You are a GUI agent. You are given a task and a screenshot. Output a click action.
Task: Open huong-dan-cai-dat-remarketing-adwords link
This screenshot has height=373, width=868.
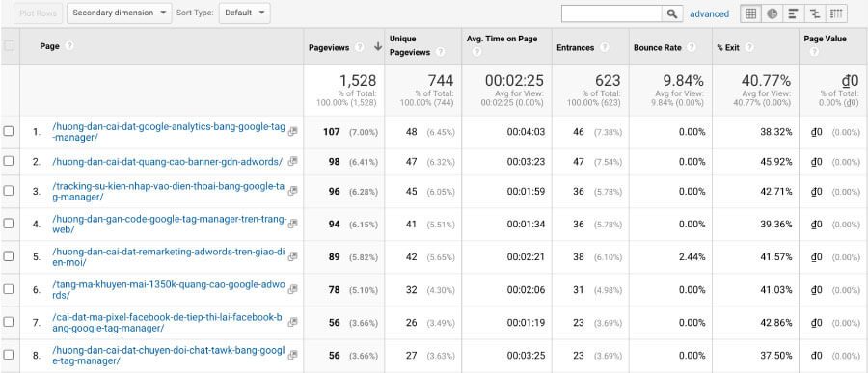(x=169, y=256)
